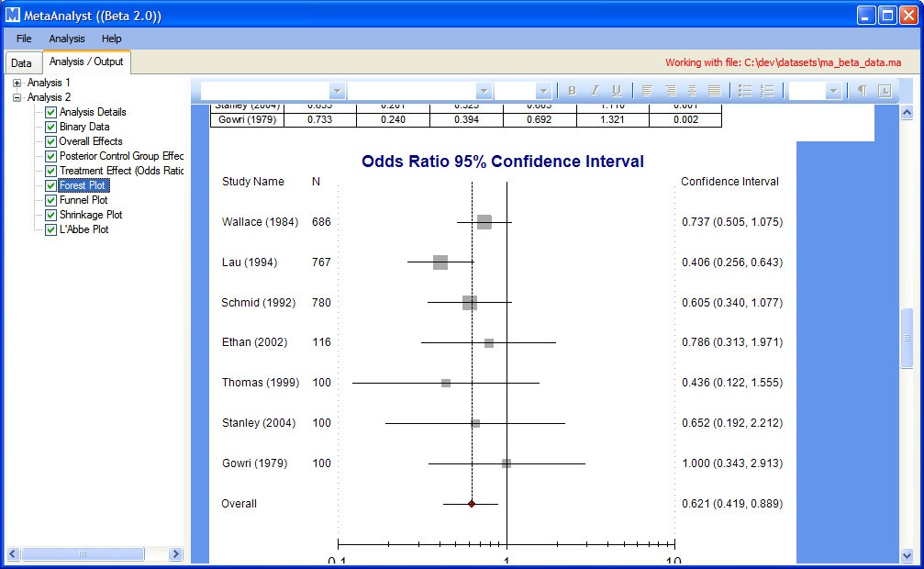Screen dimensions: 924x569
Task: Expand the Analysis 1 tree node
Action: [x=17, y=83]
